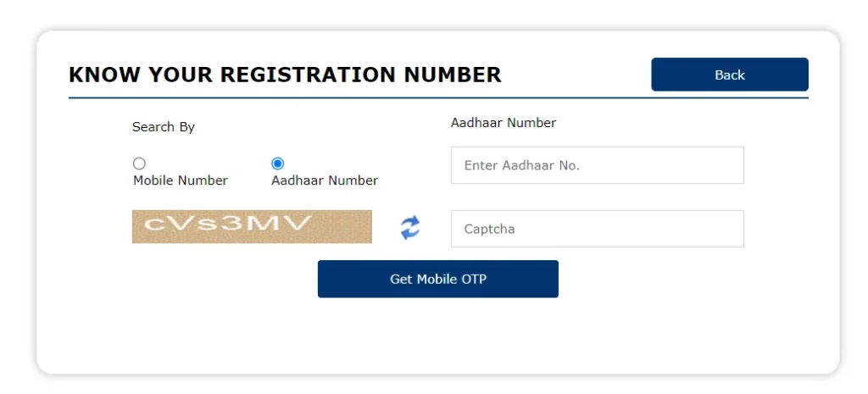Focus the Captcha text field
868x394 pixels.
click(x=598, y=229)
